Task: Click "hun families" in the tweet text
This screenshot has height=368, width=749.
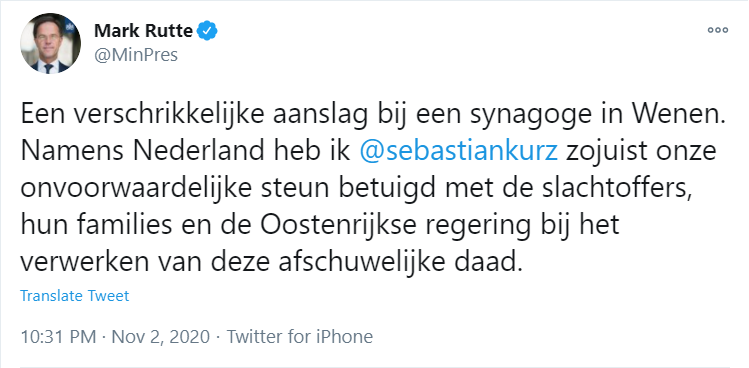Action: (96, 226)
